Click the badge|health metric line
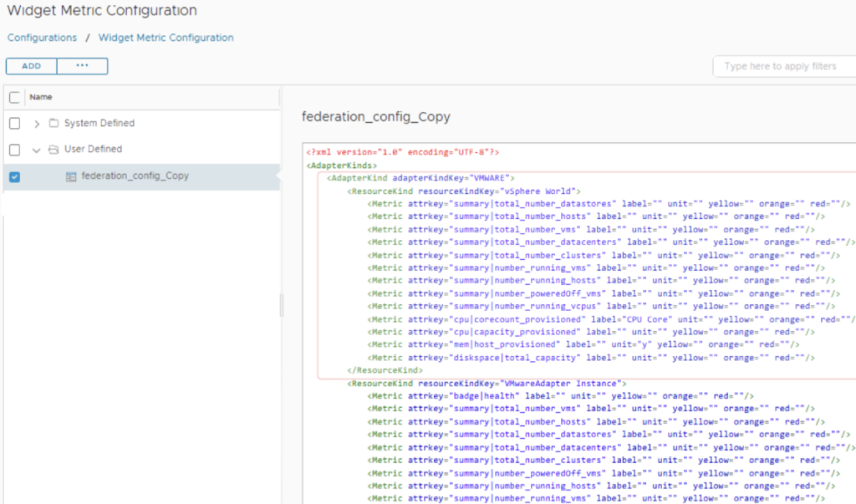 pyautogui.click(x=561, y=396)
